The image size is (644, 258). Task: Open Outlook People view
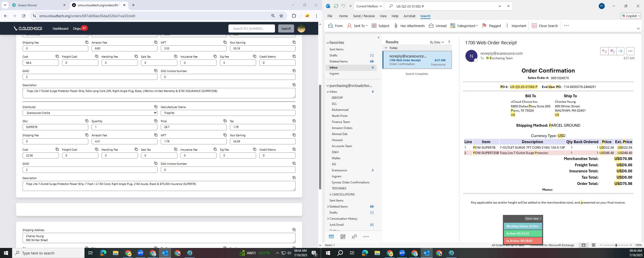point(354,237)
